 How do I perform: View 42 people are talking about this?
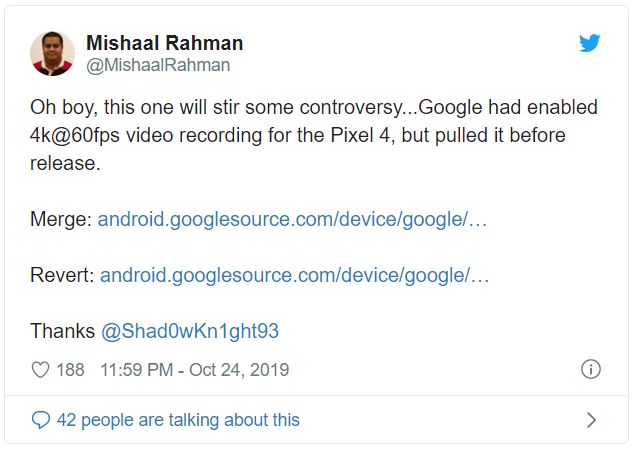(178, 420)
